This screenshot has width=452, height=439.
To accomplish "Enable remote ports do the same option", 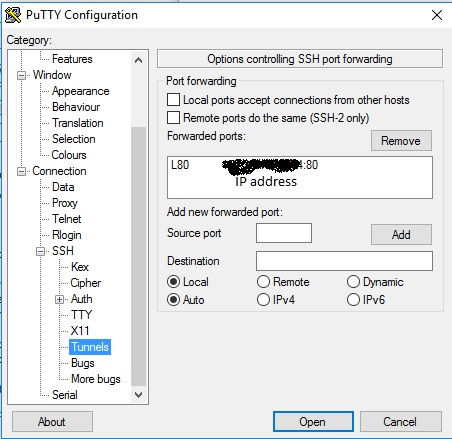I will [173, 118].
